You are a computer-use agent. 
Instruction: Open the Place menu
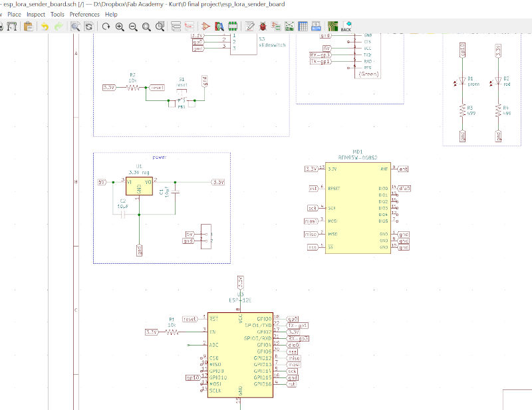tap(14, 14)
